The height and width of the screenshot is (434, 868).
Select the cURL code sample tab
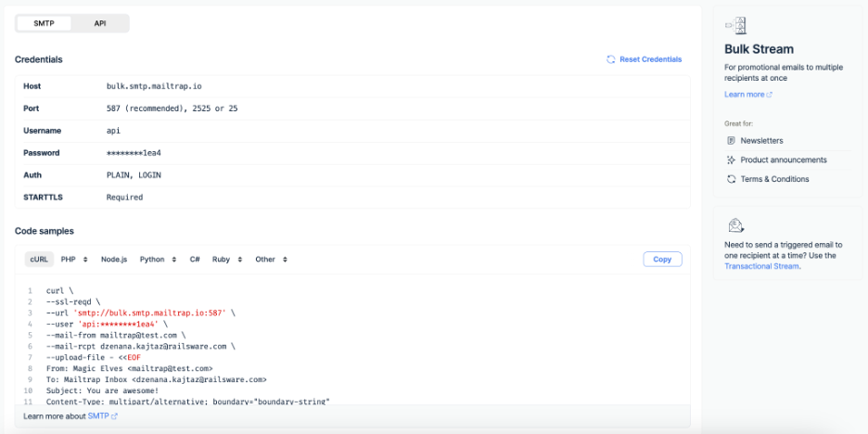pos(39,259)
